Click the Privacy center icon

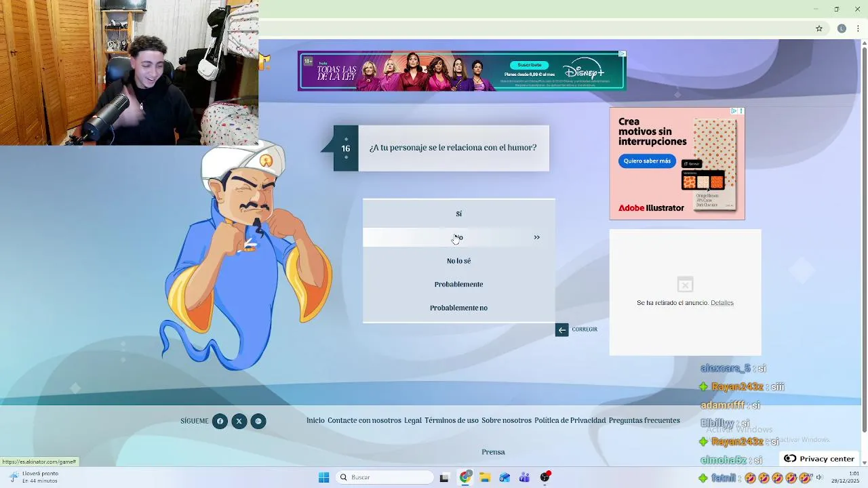[790, 459]
